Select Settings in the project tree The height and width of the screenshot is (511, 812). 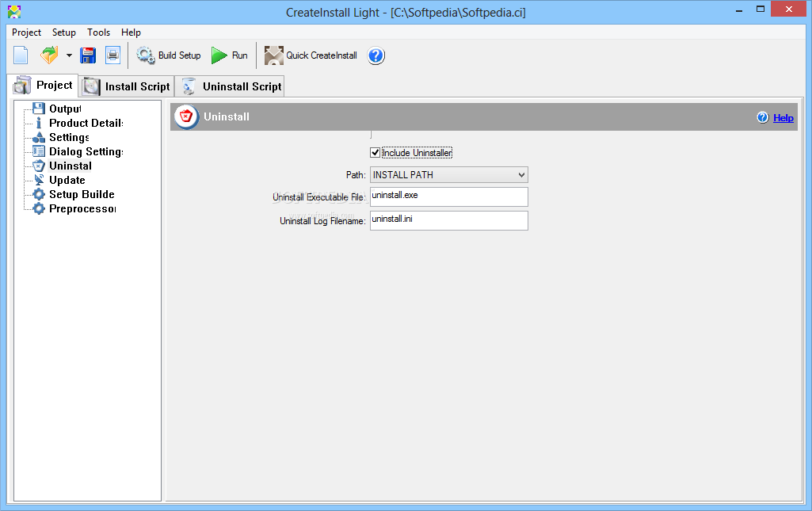[x=69, y=137]
